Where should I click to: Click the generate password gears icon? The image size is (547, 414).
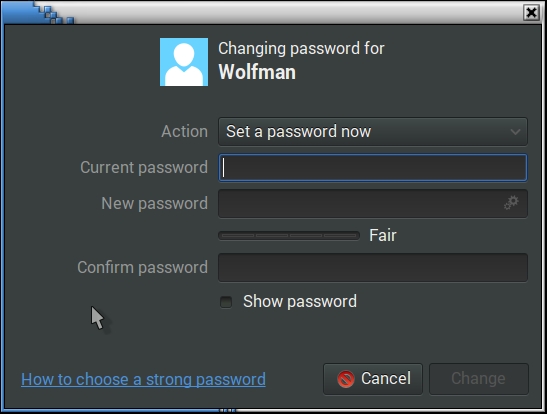click(x=511, y=203)
